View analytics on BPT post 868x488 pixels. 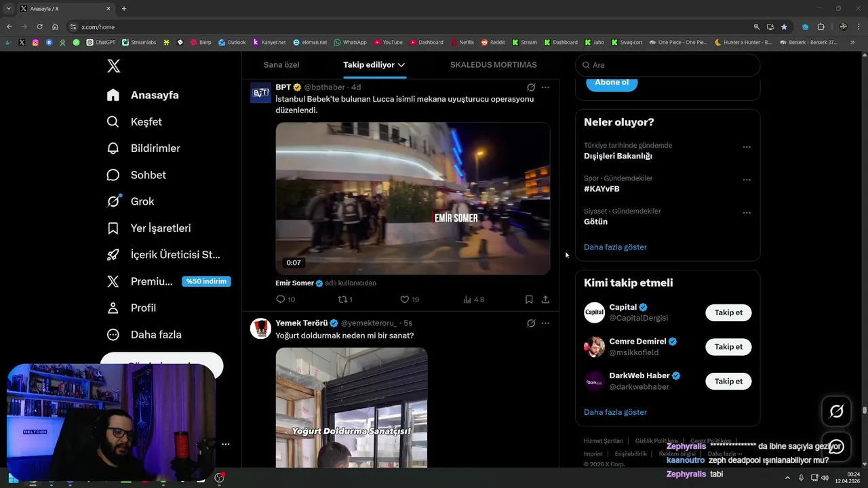(473, 300)
